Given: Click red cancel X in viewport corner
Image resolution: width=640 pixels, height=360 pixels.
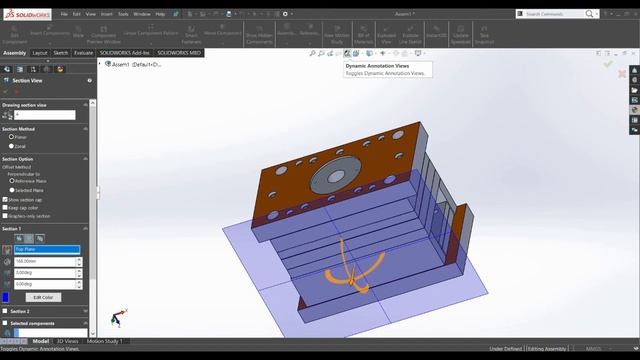Looking at the screenshot, I should 622,73.
